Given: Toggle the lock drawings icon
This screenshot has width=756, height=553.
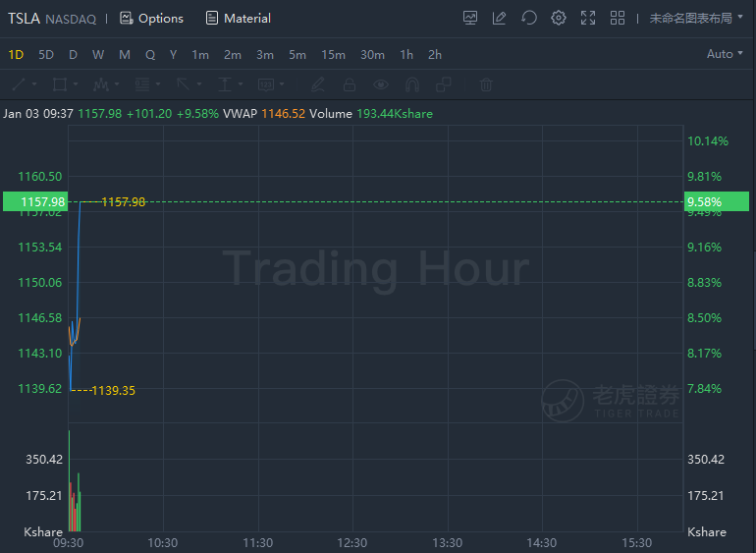Looking at the screenshot, I should click(350, 84).
